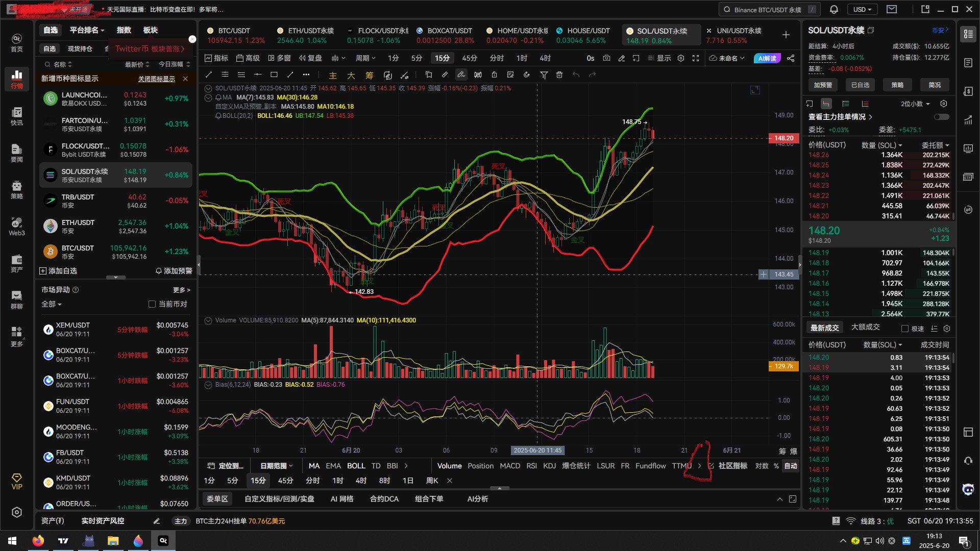The image size is (980, 551).
Task: Click the Binance BTC/USDT search field
Action: point(768,9)
